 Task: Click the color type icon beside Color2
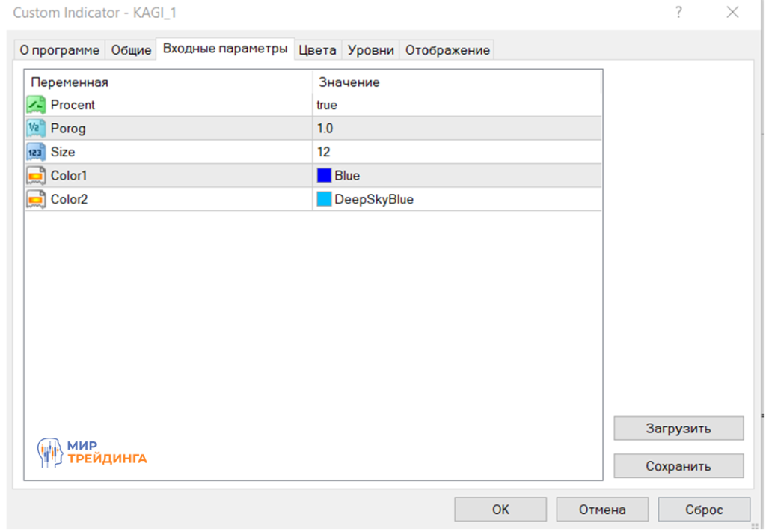[x=37, y=199]
